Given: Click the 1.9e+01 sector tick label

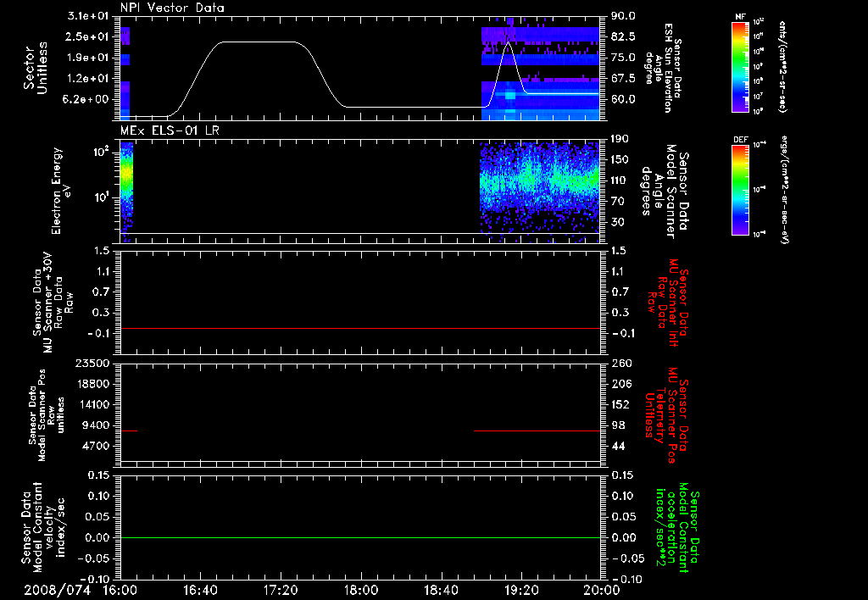Looking at the screenshot, I should pyautogui.click(x=88, y=58).
